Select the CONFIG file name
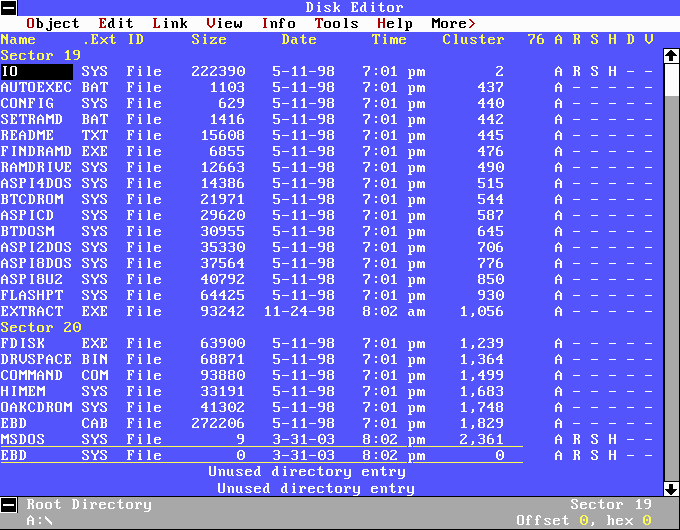Image resolution: width=680 pixels, height=530 pixels. (27, 104)
